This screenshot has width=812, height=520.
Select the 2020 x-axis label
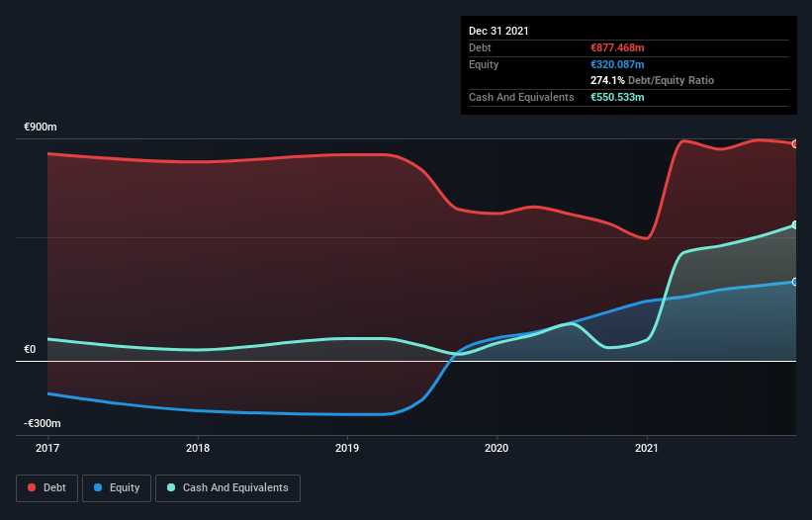496,448
